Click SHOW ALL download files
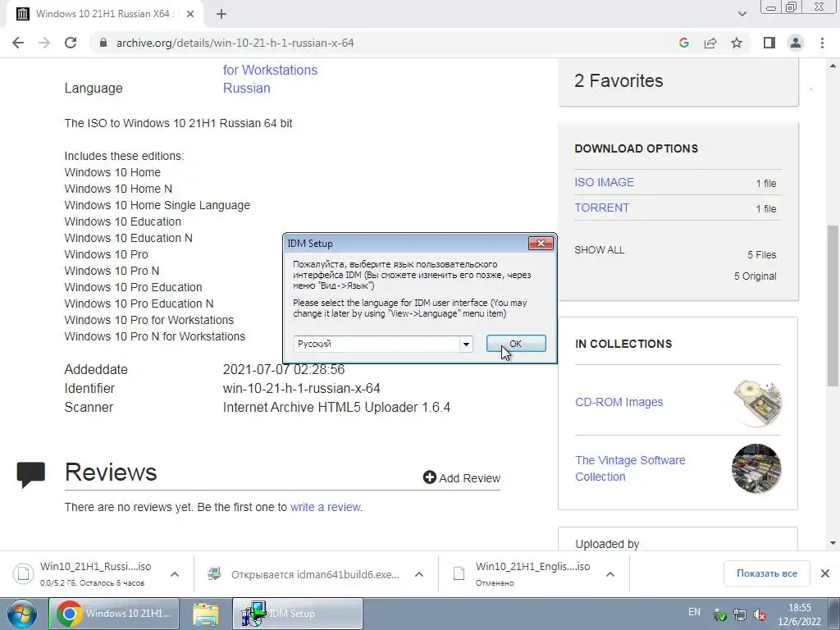Screen dimensions: 840x630 [x=599, y=250]
